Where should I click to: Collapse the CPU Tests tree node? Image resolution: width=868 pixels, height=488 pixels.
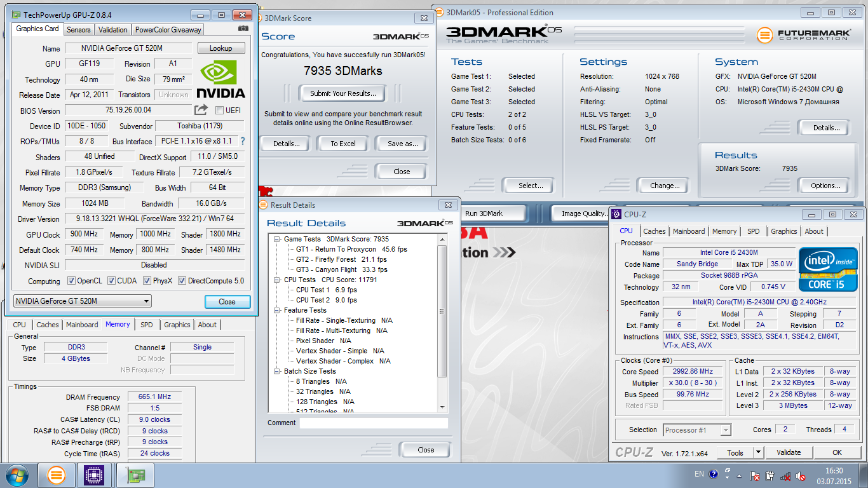tap(277, 280)
